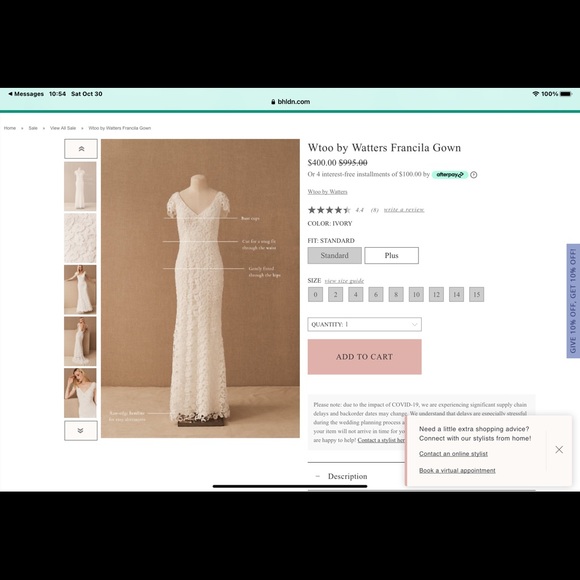
Task: Select size 10
Action: pos(416,294)
